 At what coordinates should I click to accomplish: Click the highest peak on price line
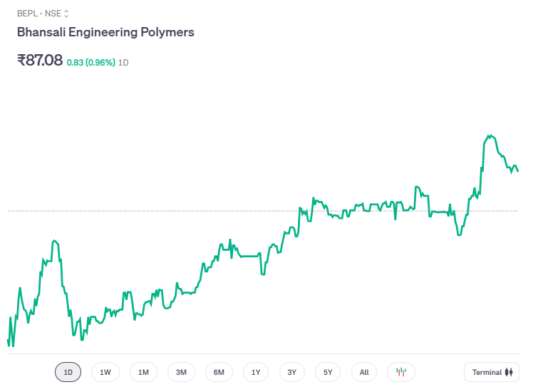(489, 135)
